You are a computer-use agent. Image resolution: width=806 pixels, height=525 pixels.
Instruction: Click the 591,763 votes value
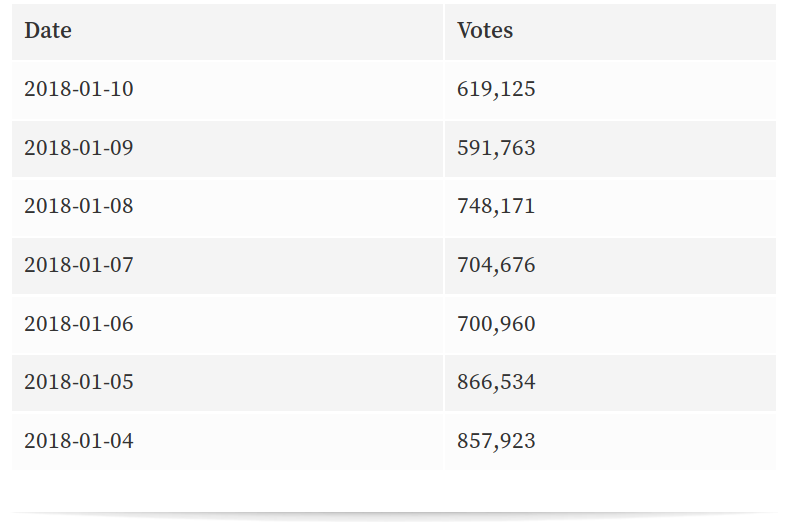pos(496,148)
